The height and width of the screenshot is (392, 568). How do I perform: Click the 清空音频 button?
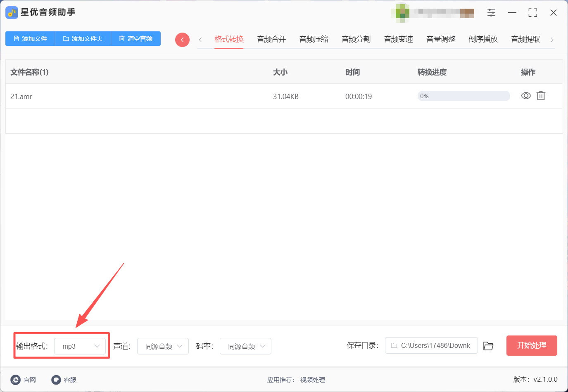(136, 39)
